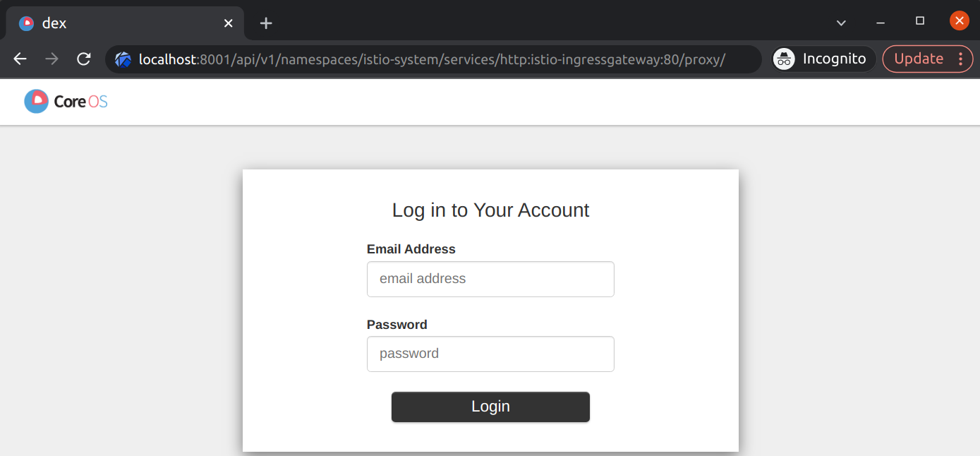Click the Password field label

[397, 325]
